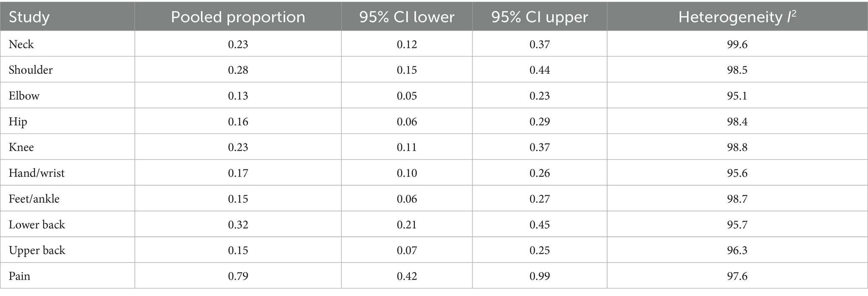Click the Study column header

click(x=29, y=17)
